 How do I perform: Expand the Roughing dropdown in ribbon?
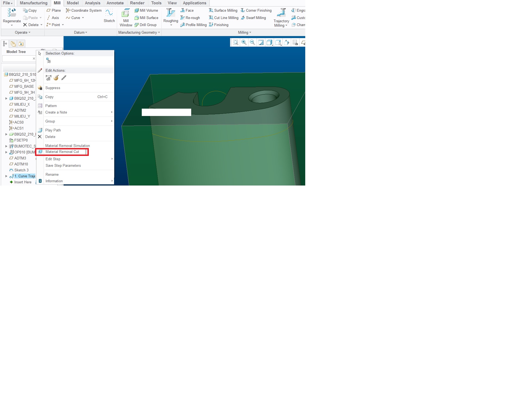[171, 25]
